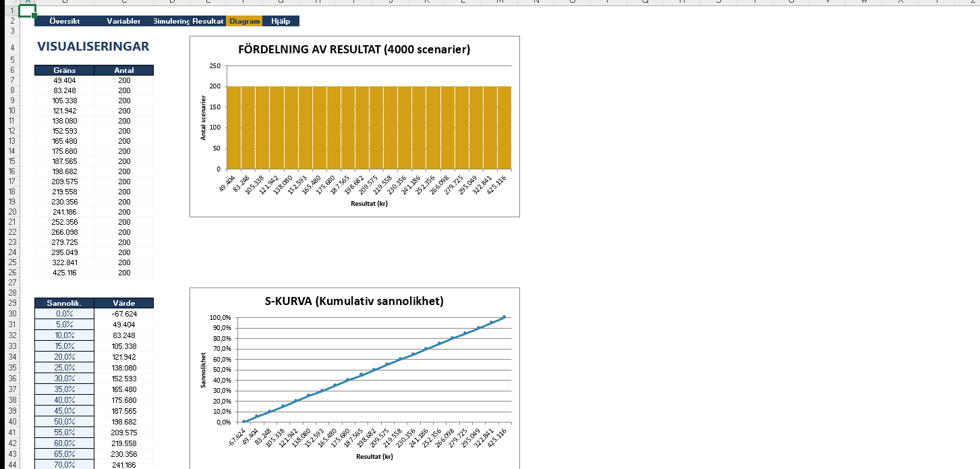
Task: Select the histogram chart title FÖRDELNING AV RESULTAT
Action: [354, 50]
